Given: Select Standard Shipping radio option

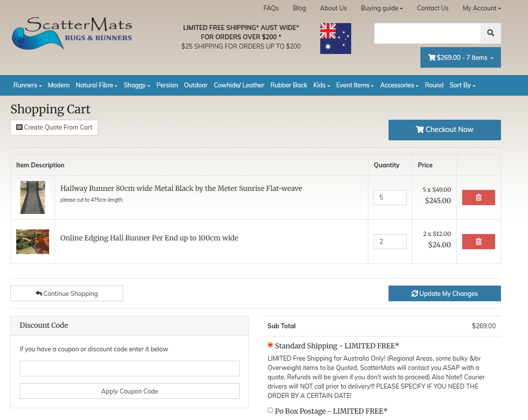Looking at the screenshot, I should click(x=270, y=345).
